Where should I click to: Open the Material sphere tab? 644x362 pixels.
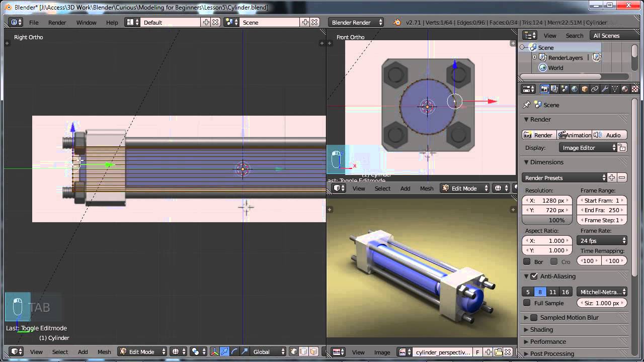pos(625,89)
